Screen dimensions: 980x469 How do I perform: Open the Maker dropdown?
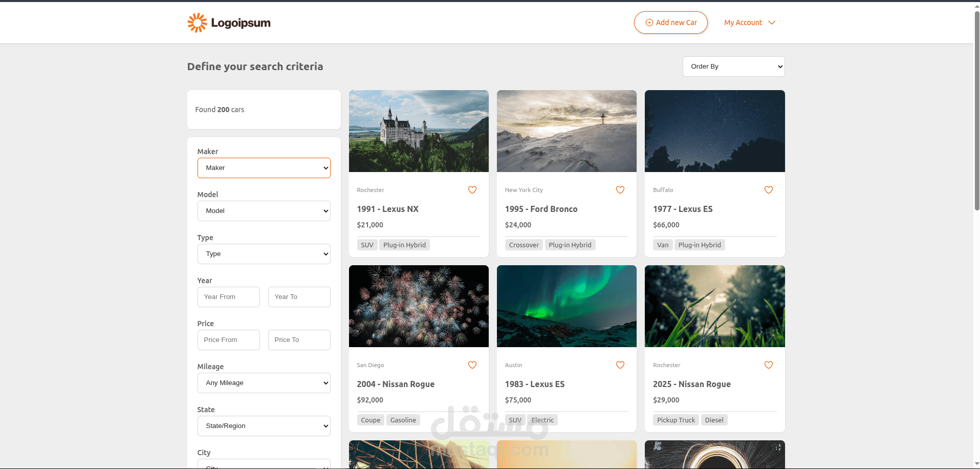click(264, 168)
